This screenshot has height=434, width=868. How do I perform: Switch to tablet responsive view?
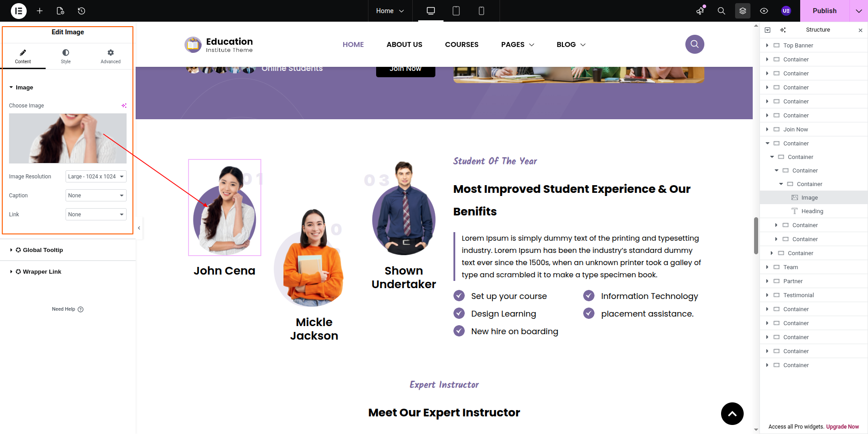point(456,11)
